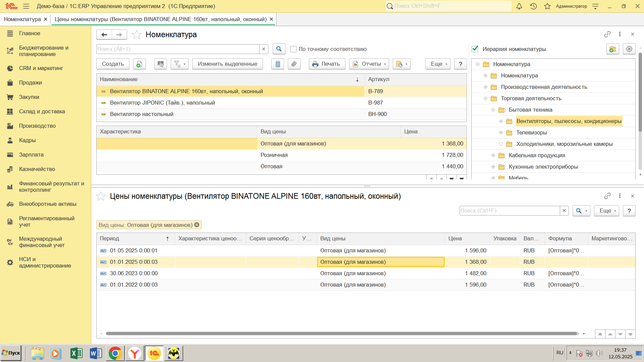
Task: Open the filter funnel dropdown
Action: 179,64
